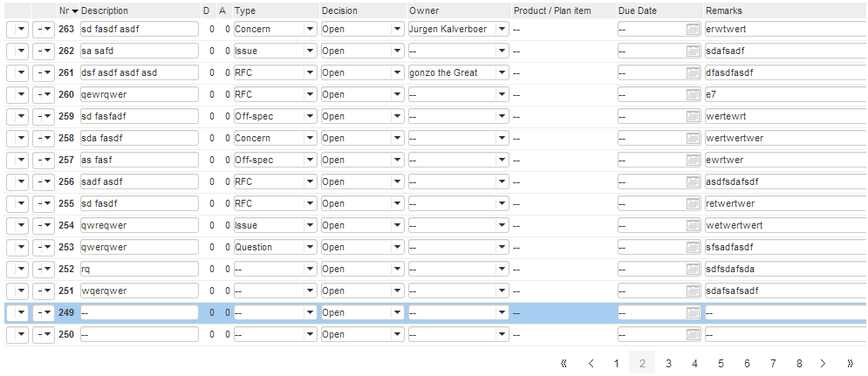Jump to first page with double arrow

(x=564, y=363)
